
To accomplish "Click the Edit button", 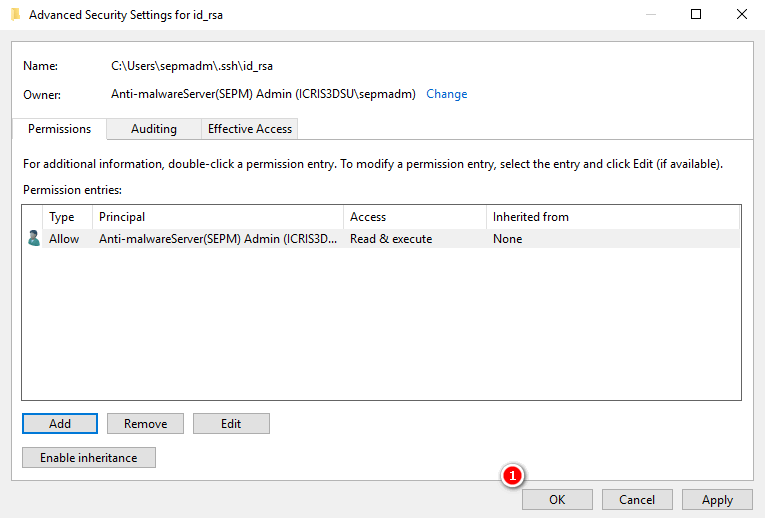I will click(231, 424).
